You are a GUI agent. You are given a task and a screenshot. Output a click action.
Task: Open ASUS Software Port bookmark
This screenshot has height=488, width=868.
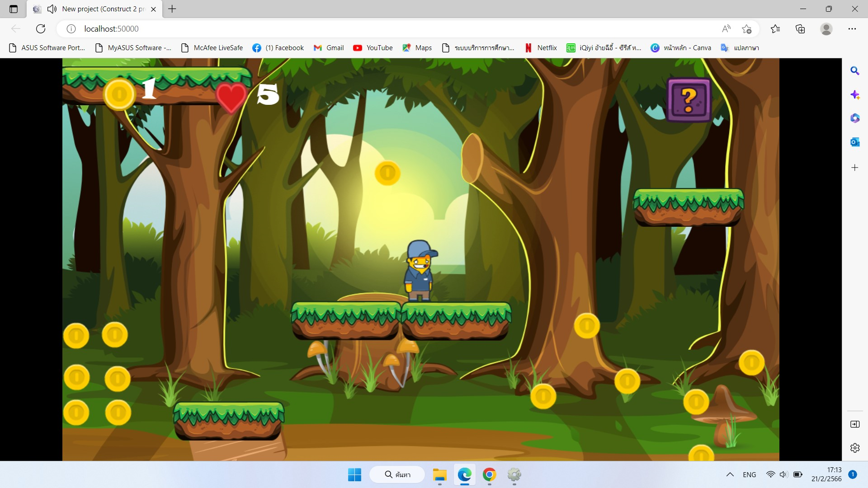click(47, 48)
